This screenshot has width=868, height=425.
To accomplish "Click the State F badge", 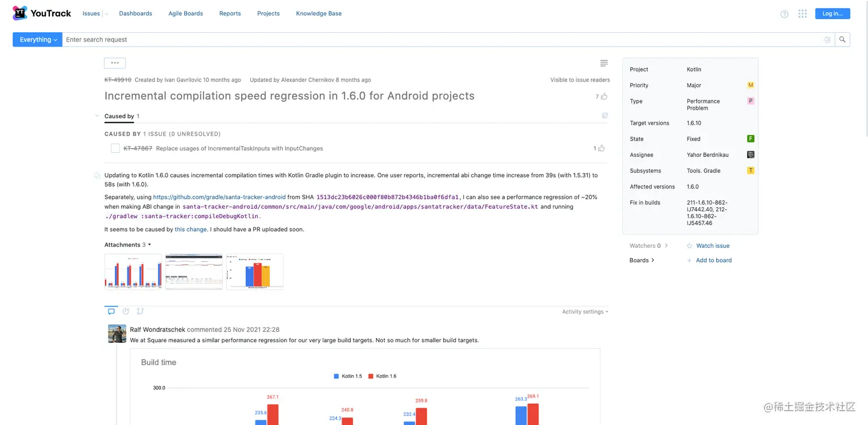I will (x=750, y=138).
